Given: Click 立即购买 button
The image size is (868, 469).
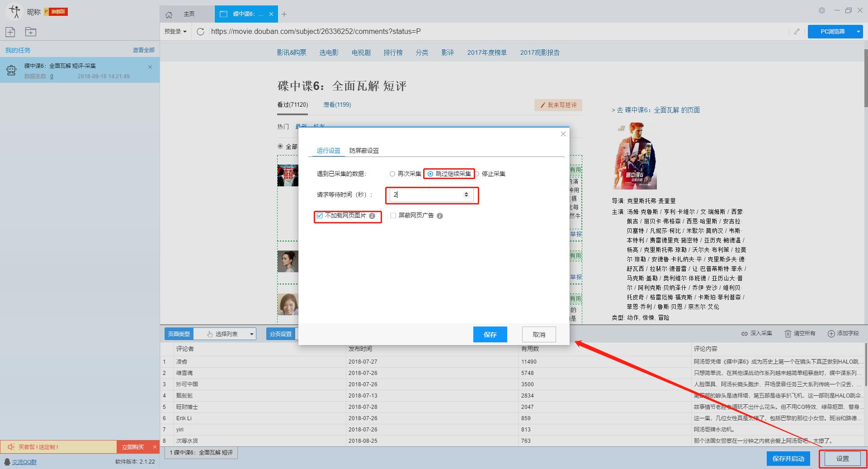Looking at the screenshot, I should (x=133, y=447).
